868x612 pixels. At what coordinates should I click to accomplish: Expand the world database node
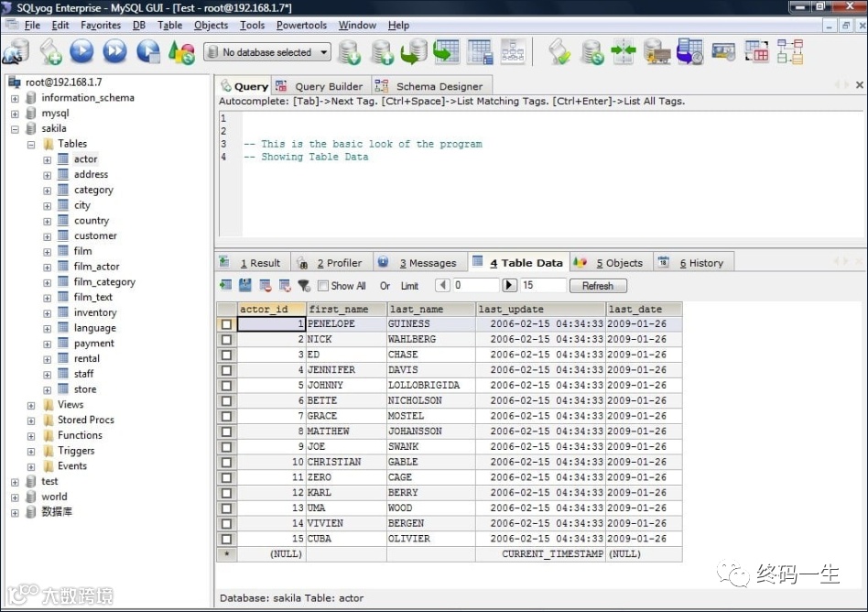click(x=15, y=497)
